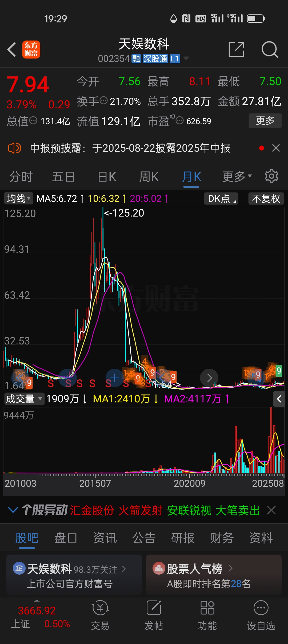288x644 pixels.
Task: Dismiss the 中报预披露 notice
Action: (x=276, y=148)
